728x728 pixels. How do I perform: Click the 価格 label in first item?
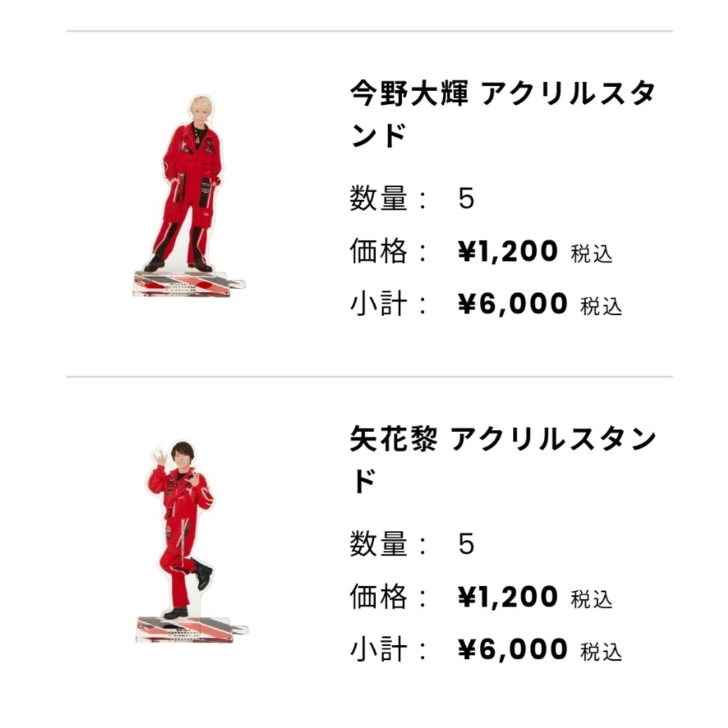tap(379, 251)
